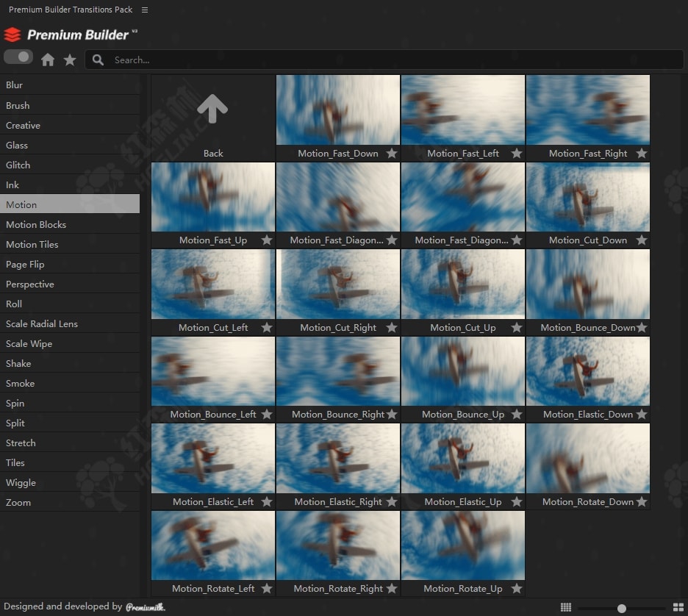Star the Motion_Cut_Up preset
This screenshot has height=616, width=688.
pos(517,327)
